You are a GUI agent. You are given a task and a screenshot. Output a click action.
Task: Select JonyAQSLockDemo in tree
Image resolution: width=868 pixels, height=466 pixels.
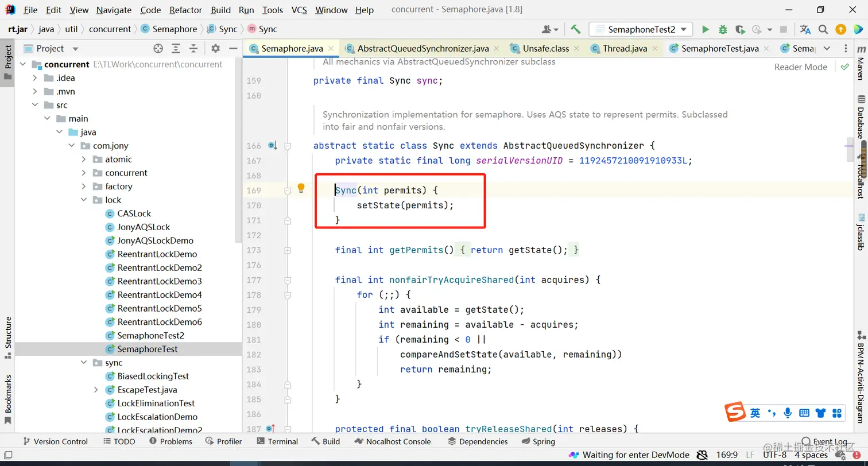155,240
